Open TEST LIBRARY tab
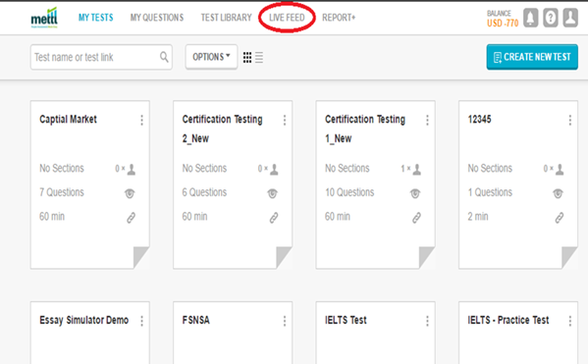Image resolution: width=588 pixels, height=364 pixels. pyautogui.click(x=226, y=18)
